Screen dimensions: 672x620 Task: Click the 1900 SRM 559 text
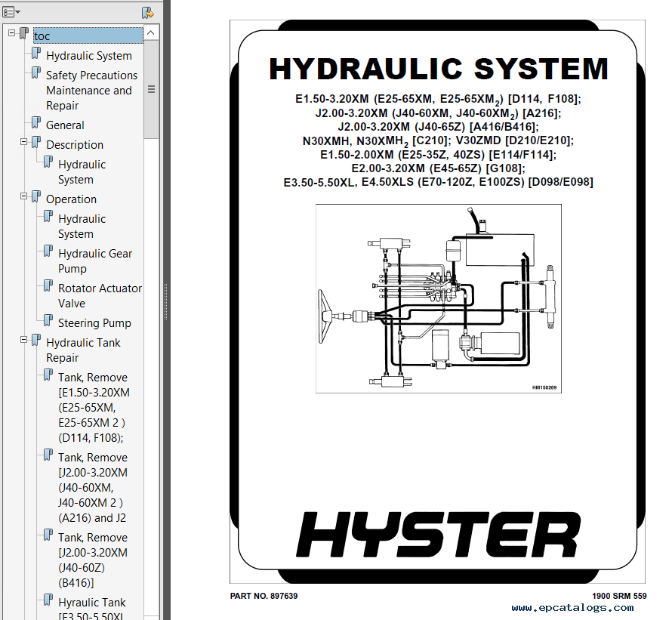coord(619,596)
